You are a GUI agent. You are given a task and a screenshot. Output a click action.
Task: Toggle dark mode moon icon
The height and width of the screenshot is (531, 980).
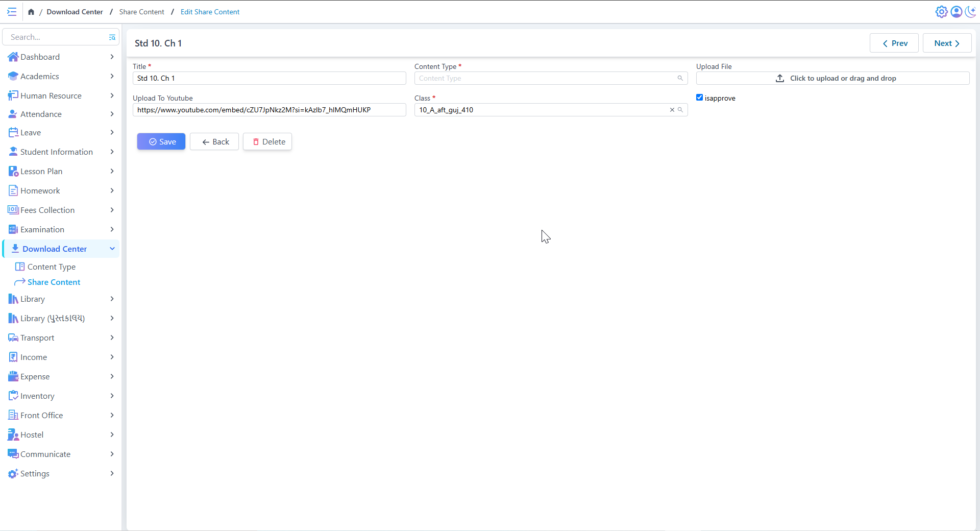tap(971, 12)
